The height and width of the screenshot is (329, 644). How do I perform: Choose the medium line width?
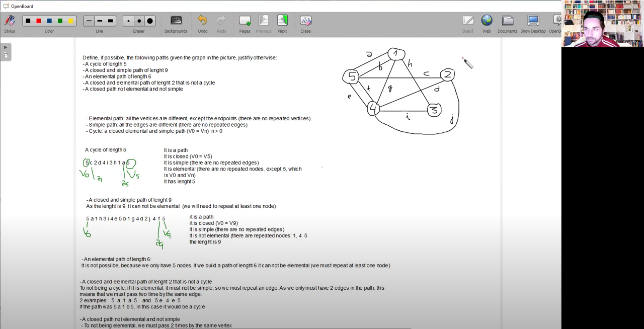point(100,21)
